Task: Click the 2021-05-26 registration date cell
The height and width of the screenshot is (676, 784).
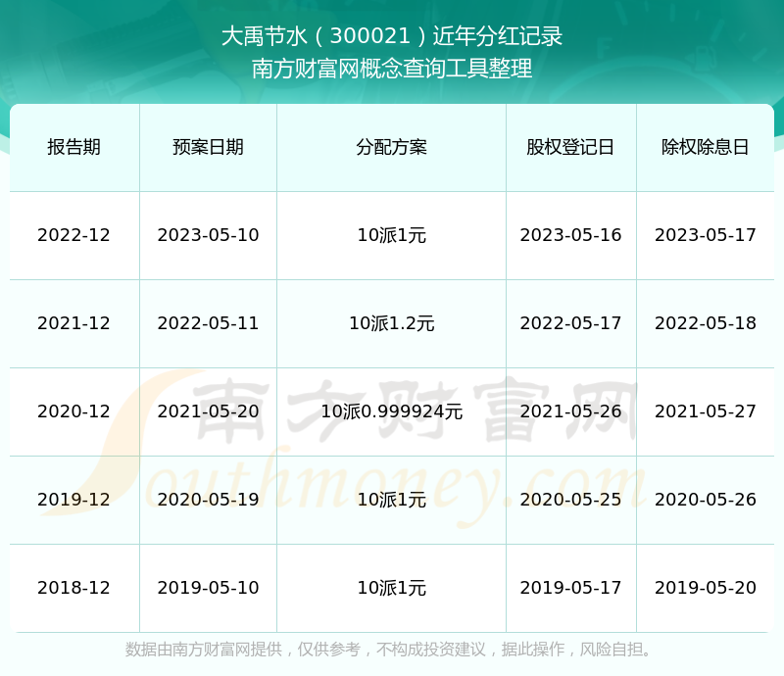Action: tap(570, 411)
